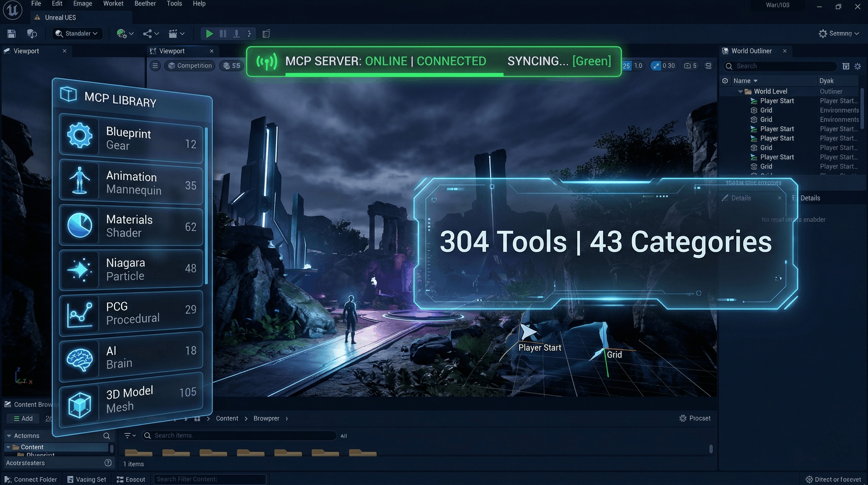Click the camera speed 5 control
868x485 pixels.
[690, 66]
